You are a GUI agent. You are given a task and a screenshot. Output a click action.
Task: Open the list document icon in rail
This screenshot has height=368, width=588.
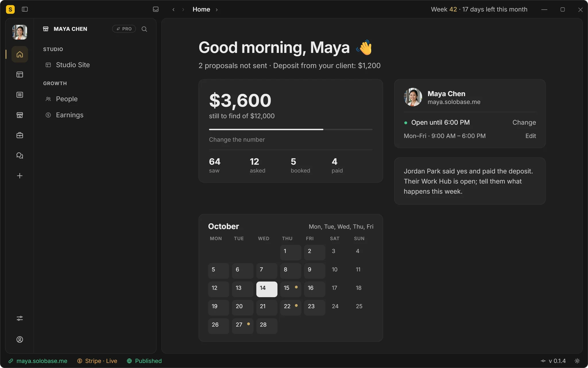20,95
